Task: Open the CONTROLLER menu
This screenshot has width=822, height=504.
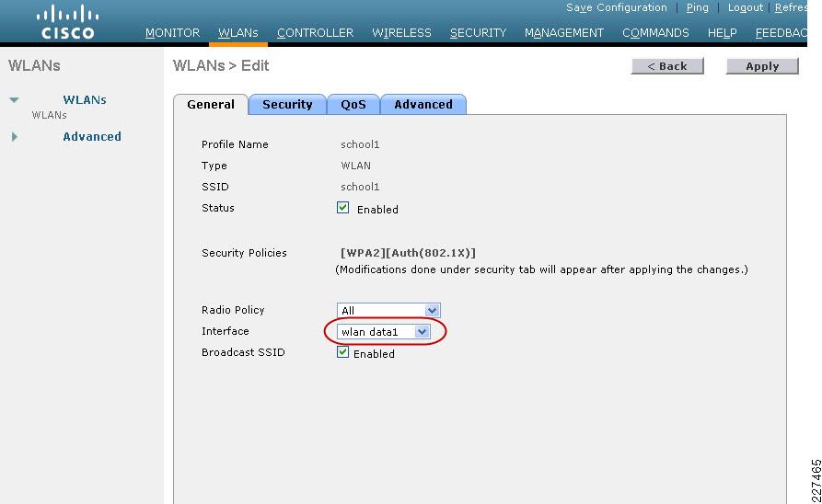Action: pos(315,33)
